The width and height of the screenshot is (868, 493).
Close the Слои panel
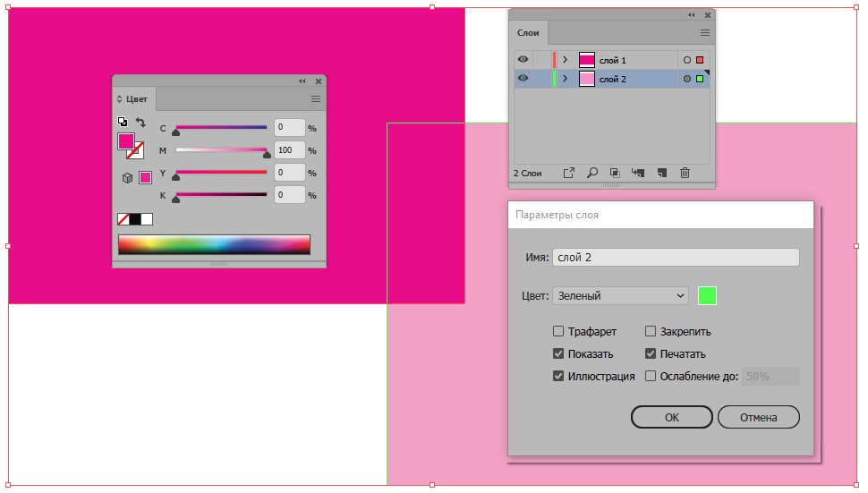pos(708,15)
